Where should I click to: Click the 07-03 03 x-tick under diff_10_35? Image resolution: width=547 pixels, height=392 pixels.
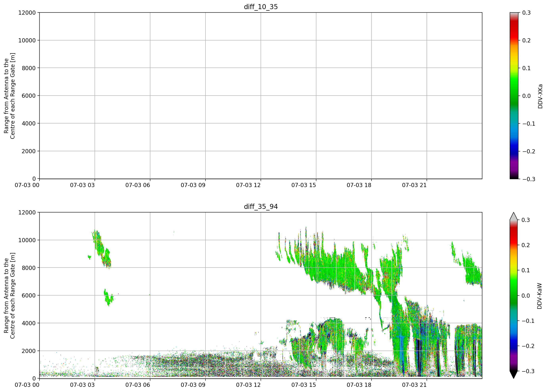tap(83, 185)
